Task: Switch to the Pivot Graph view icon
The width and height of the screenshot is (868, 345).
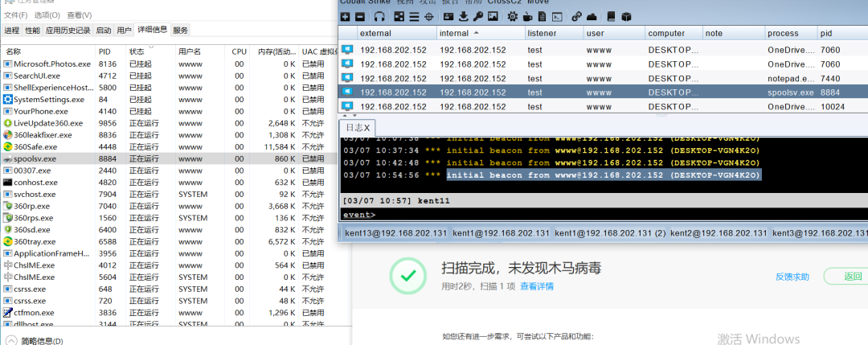Action: click(399, 17)
